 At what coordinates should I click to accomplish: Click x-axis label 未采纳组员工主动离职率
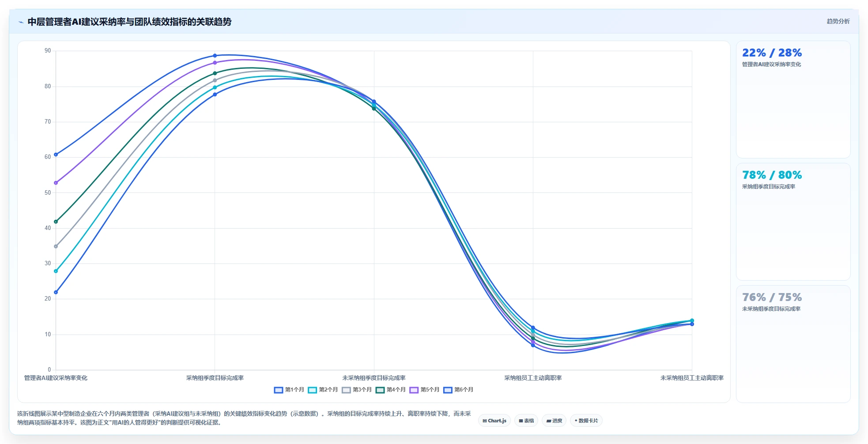click(692, 378)
